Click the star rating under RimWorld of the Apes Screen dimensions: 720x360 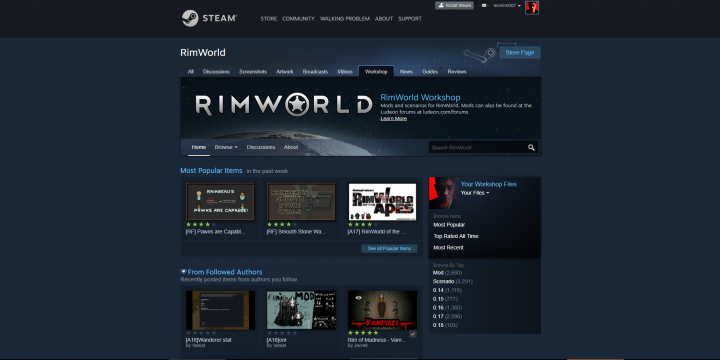point(363,225)
